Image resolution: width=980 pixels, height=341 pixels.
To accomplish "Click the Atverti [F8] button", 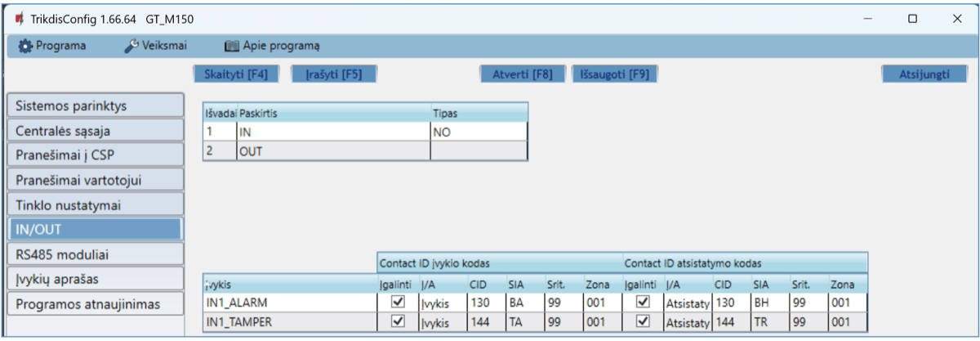I will pos(522,74).
